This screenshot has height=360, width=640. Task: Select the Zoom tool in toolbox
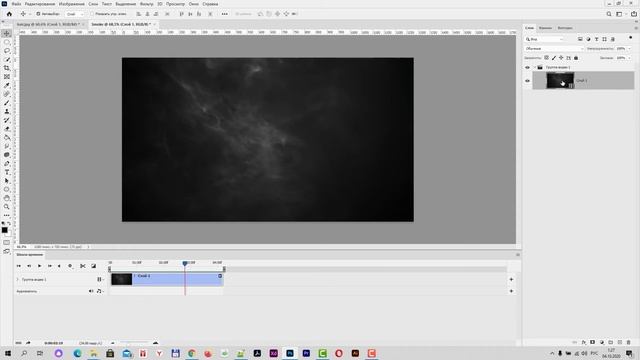click(7, 207)
